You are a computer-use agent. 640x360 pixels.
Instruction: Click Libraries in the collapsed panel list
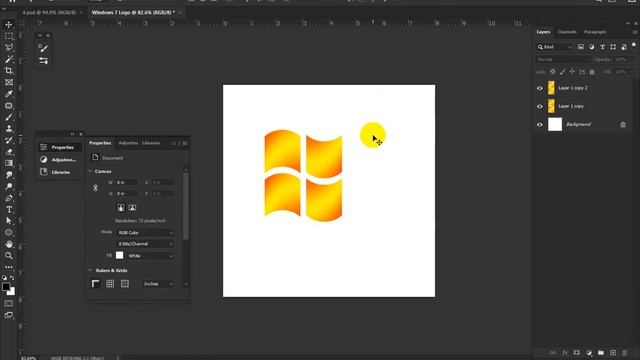(60, 172)
